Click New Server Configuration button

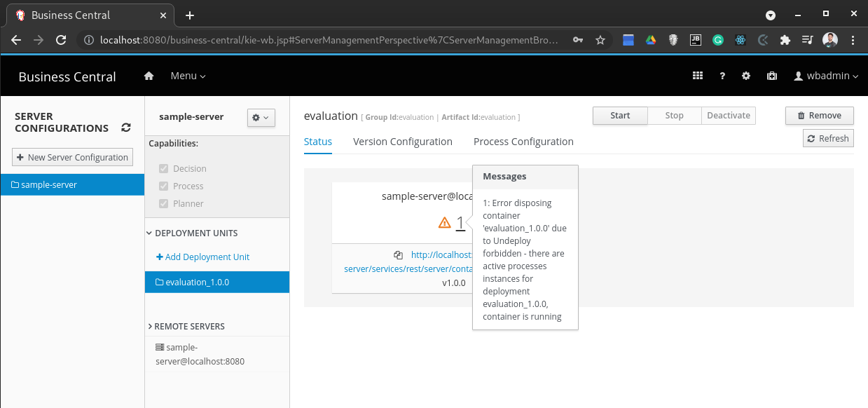[72, 157]
